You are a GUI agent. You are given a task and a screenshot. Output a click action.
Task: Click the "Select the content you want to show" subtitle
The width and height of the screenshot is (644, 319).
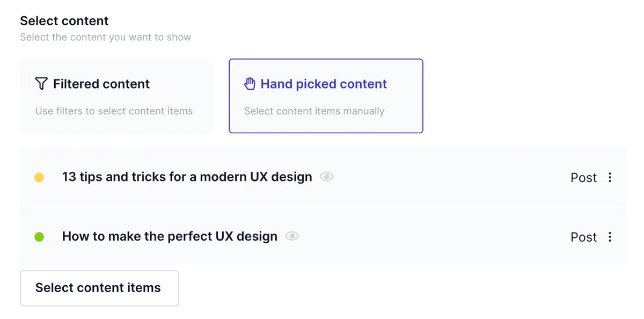click(106, 38)
